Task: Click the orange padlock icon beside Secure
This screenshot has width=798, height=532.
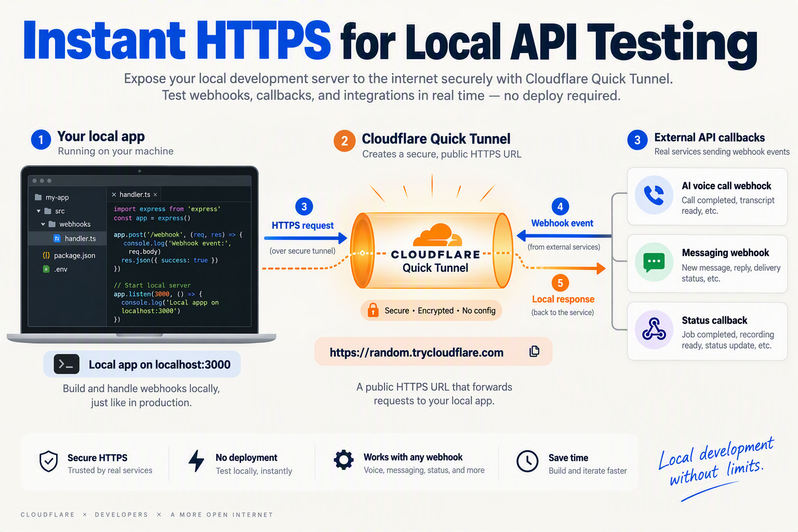Action: (x=373, y=310)
